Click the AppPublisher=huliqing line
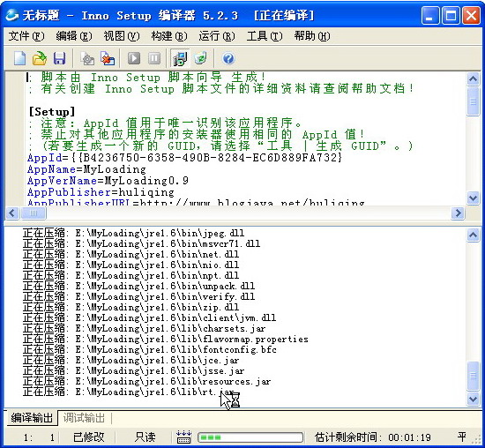The height and width of the screenshot is (448, 485). (x=101, y=192)
